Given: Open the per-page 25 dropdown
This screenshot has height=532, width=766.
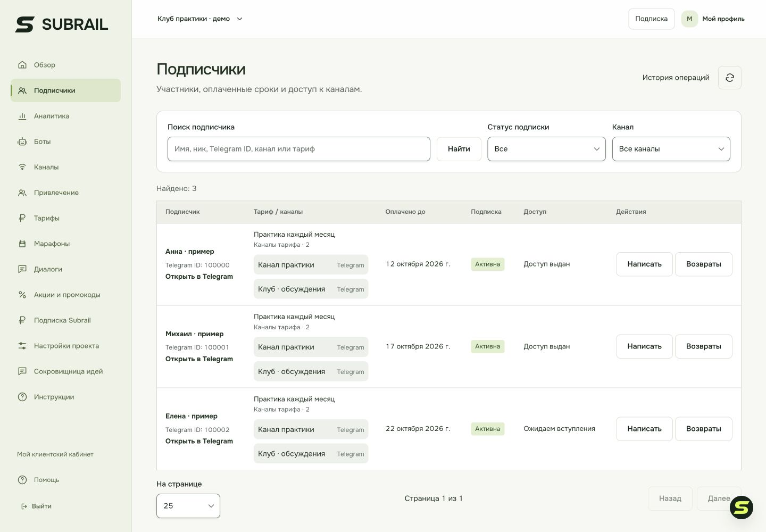Looking at the screenshot, I should [x=188, y=506].
